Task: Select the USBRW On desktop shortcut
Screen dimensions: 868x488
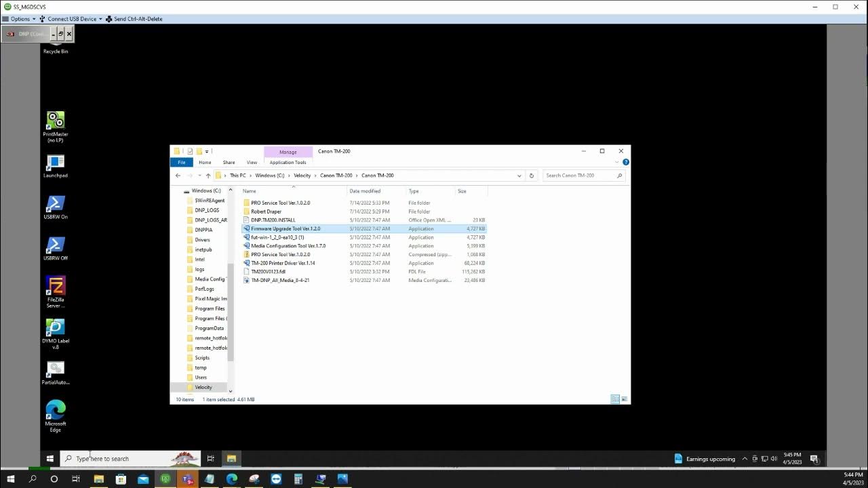Action: [56, 208]
